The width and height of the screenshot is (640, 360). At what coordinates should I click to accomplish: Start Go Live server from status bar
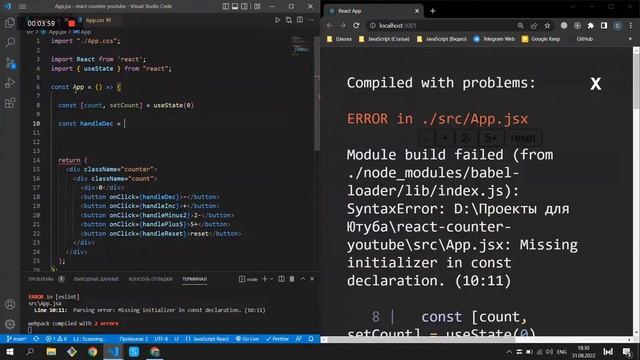[247, 339]
